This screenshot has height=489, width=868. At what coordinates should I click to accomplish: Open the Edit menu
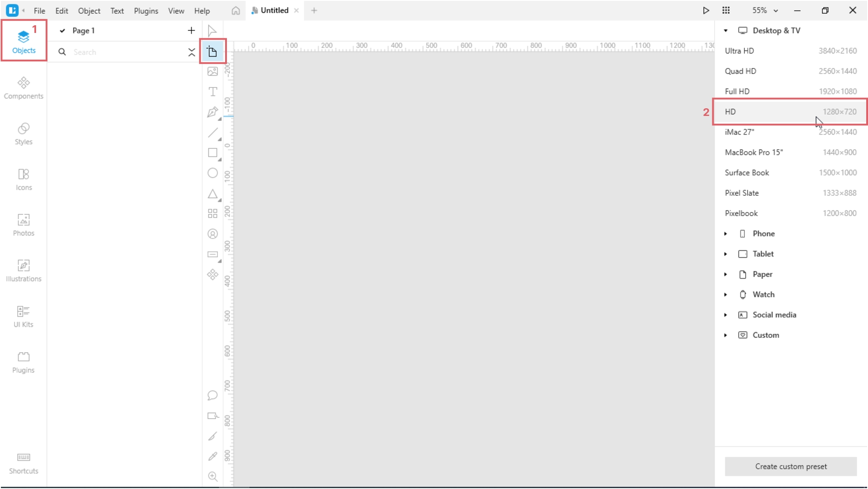[x=61, y=11]
